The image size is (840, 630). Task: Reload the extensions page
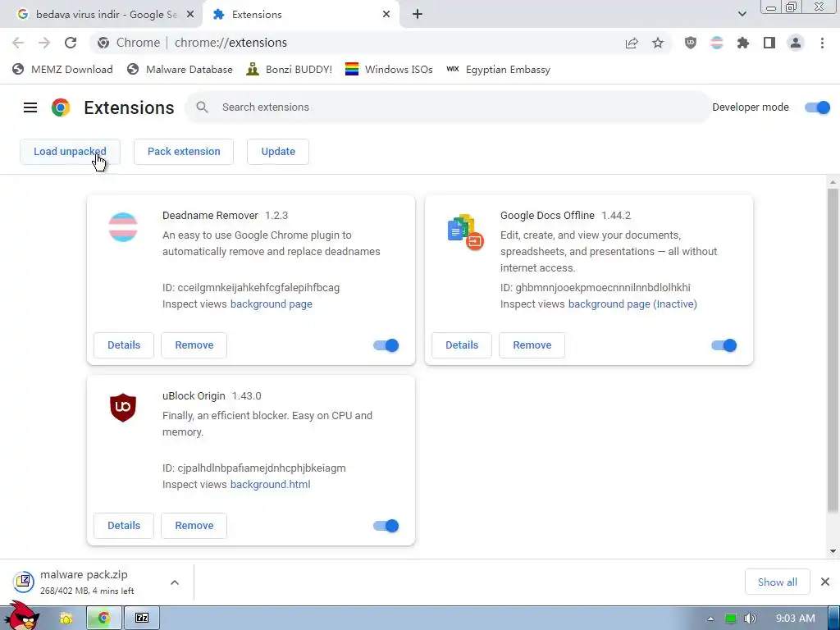(71, 43)
